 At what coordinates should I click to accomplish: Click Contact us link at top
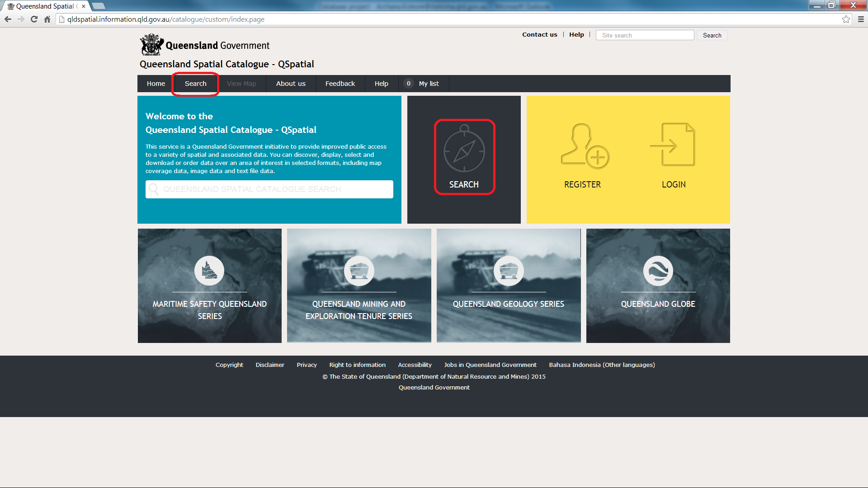pyautogui.click(x=539, y=34)
